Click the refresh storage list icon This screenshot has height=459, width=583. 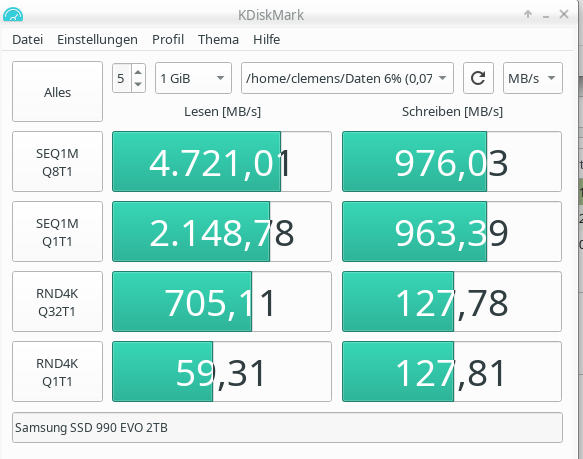point(478,78)
